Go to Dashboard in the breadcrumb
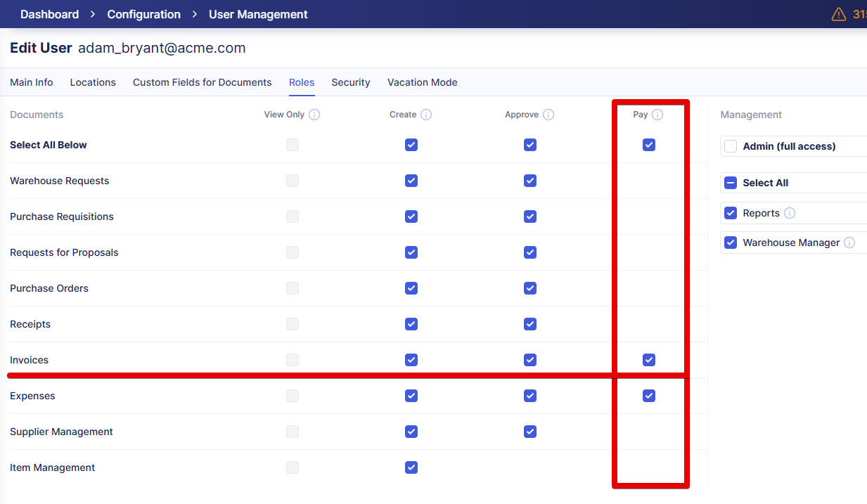 pyautogui.click(x=49, y=14)
